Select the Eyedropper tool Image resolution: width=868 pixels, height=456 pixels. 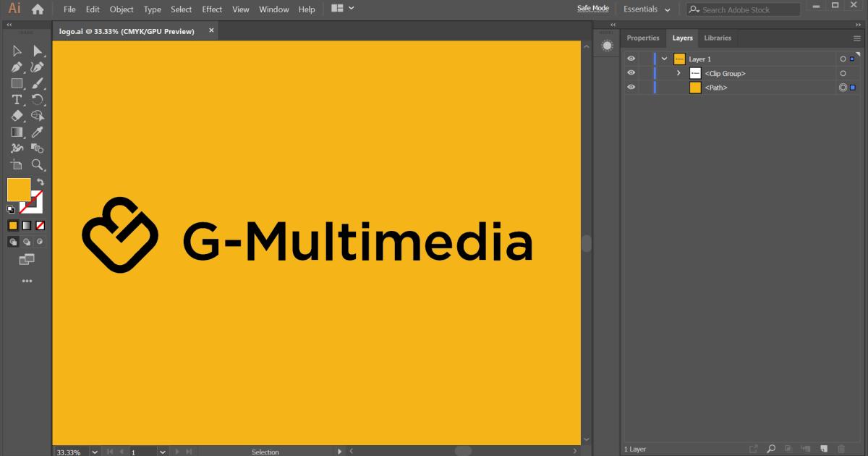click(38, 132)
